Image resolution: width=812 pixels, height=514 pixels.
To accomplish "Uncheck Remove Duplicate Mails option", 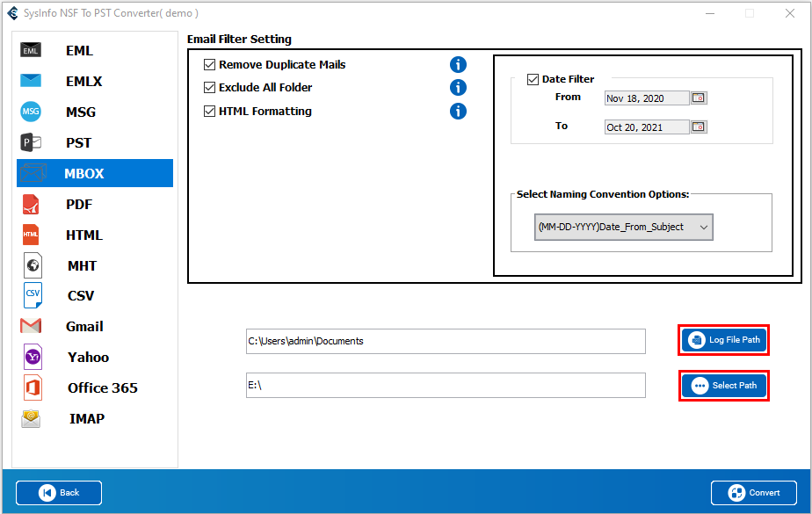I will pyautogui.click(x=210, y=65).
